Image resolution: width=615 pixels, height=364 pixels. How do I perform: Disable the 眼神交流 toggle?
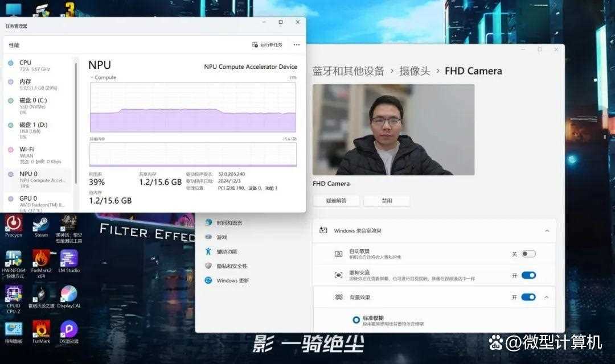(528, 275)
